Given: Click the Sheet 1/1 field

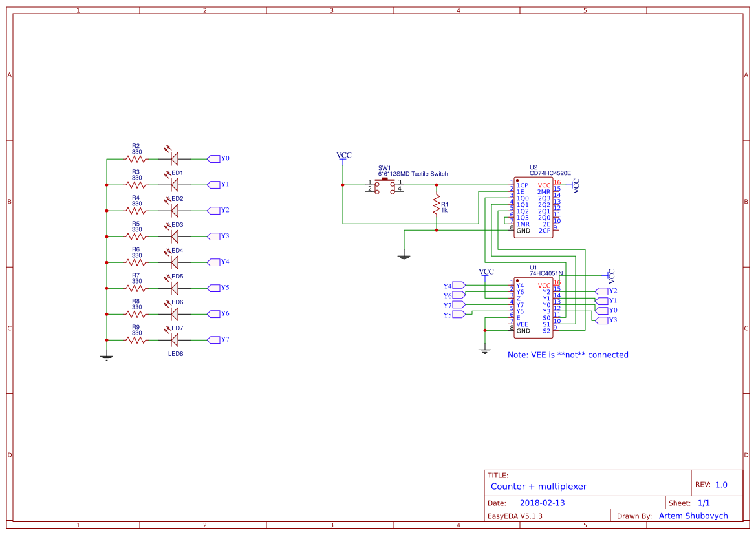Looking at the screenshot, I should (x=704, y=501).
